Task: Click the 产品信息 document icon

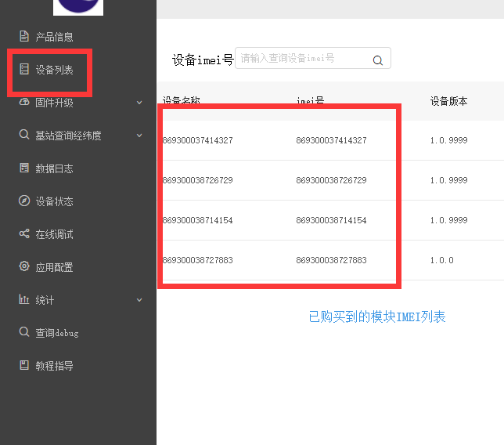Action: [x=24, y=37]
